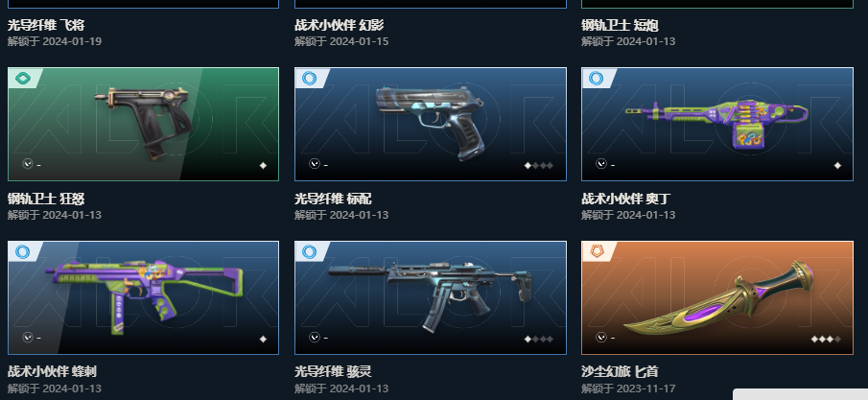Click the orange rarity badge on 沙尘幻旅 匕首 card
The width and height of the screenshot is (868, 400).
(597, 252)
